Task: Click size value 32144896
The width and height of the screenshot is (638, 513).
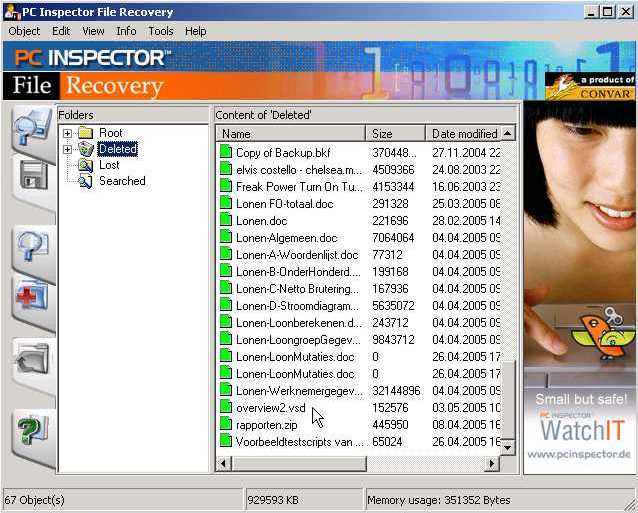Action: tap(396, 391)
